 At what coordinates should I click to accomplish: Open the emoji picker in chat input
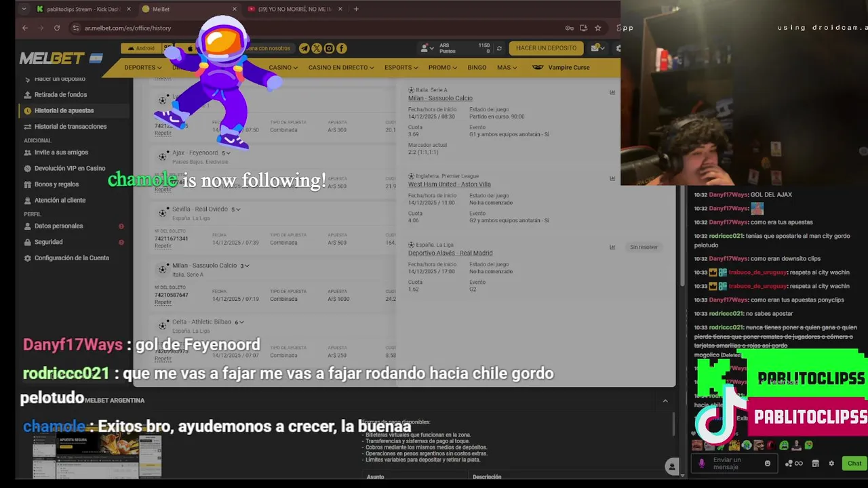coord(768,464)
